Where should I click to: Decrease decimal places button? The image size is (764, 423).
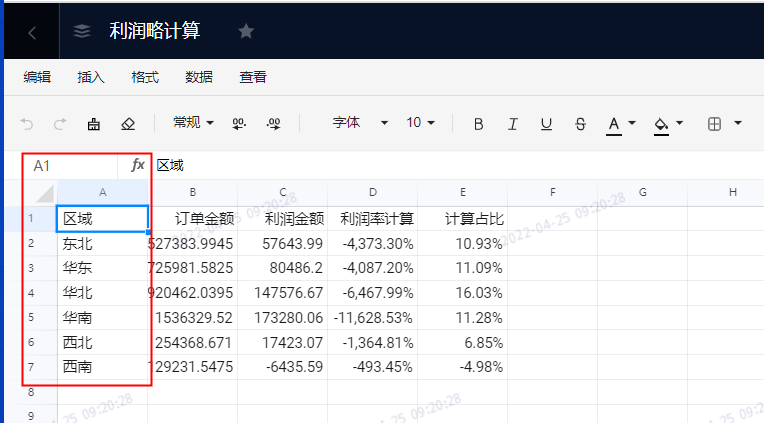(x=239, y=124)
